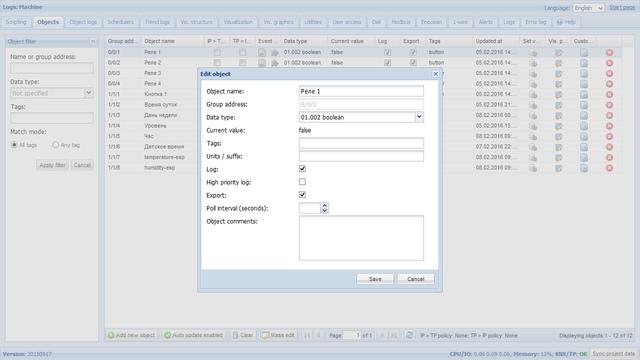The height and width of the screenshot is (360, 640).
Task: Decrease the Poll interval value
Action: pyautogui.click(x=324, y=211)
